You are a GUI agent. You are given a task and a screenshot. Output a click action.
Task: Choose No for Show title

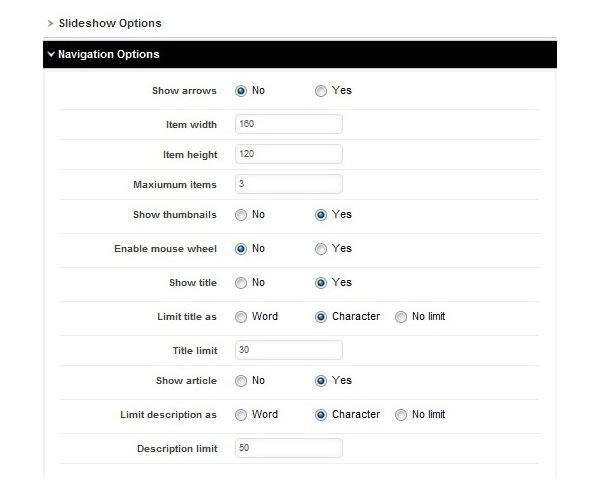click(241, 283)
